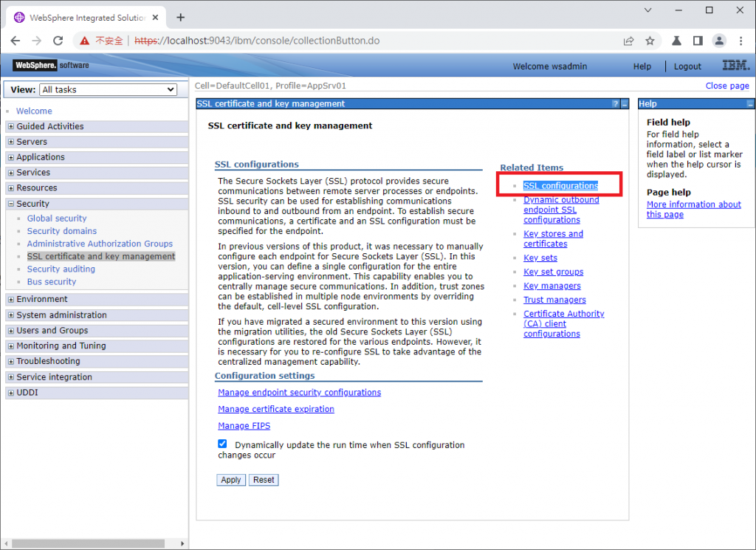756x550 pixels.
Task: Click the IBM logo
Action: point(736,65)
